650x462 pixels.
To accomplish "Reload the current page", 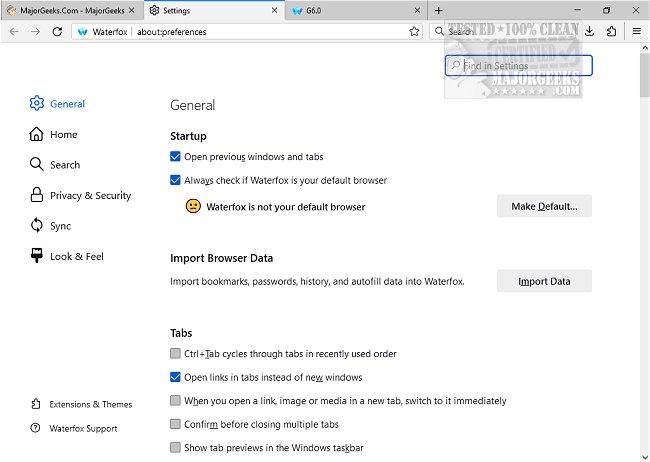I will tap(57, 32).
